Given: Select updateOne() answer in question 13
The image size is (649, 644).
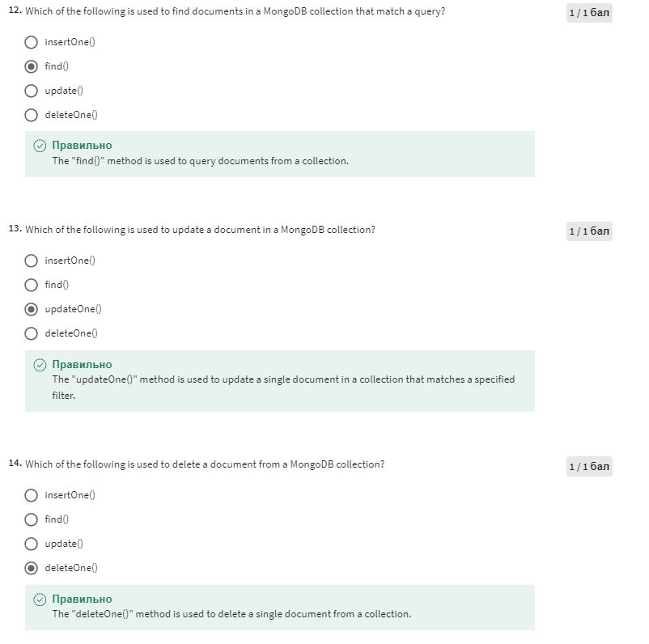Looking at the screenshot, I should coord(31,309).
